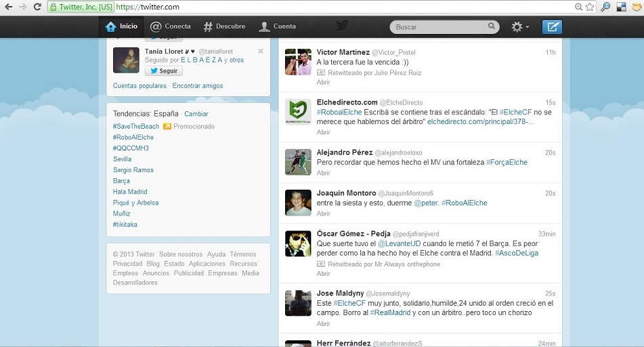
Task: Open the Conecta tab
Action: click(x=171, y=26)
